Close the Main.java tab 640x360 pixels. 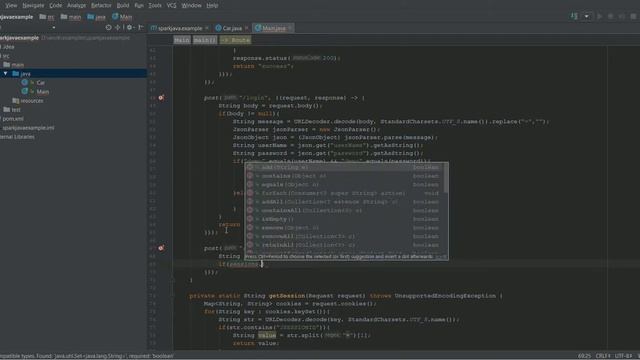[x=290, y=28]
